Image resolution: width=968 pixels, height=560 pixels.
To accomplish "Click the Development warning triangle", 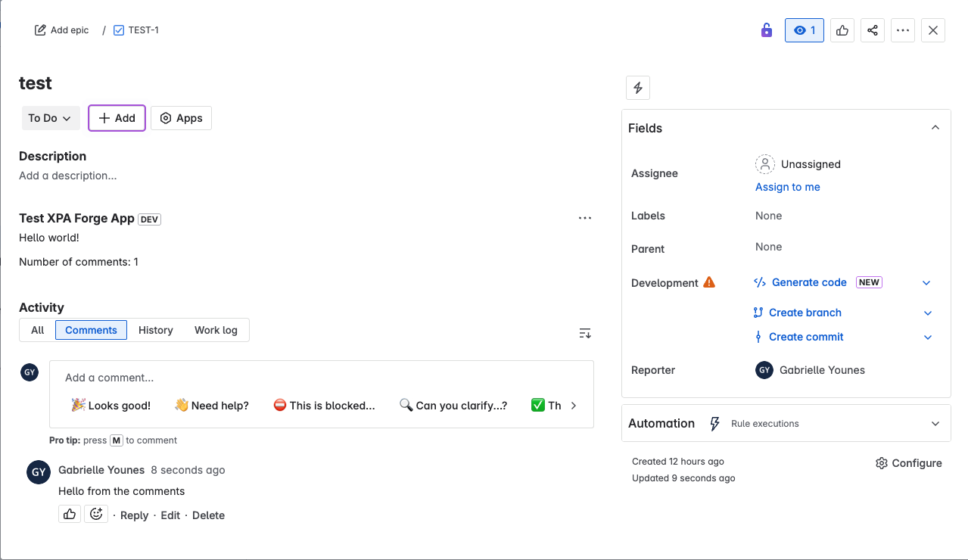I will pyautogui.click(x=708, y=281).
